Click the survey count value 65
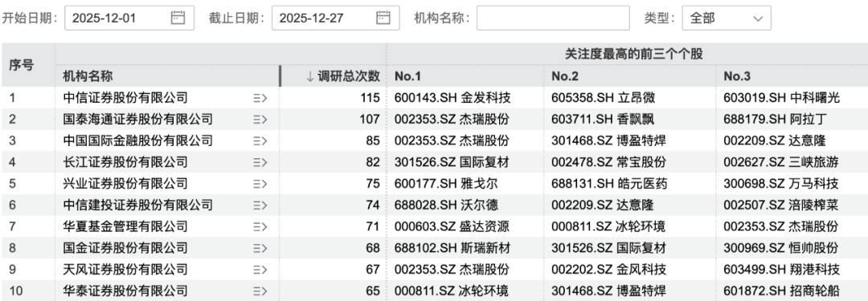This screenshot has height=301, width=868. click(x=374, y=291)
